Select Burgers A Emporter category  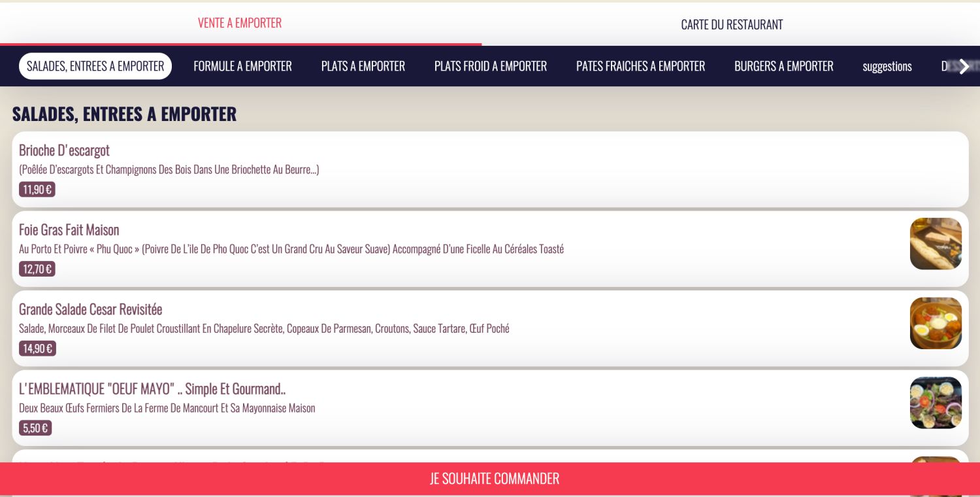[783, 66]
